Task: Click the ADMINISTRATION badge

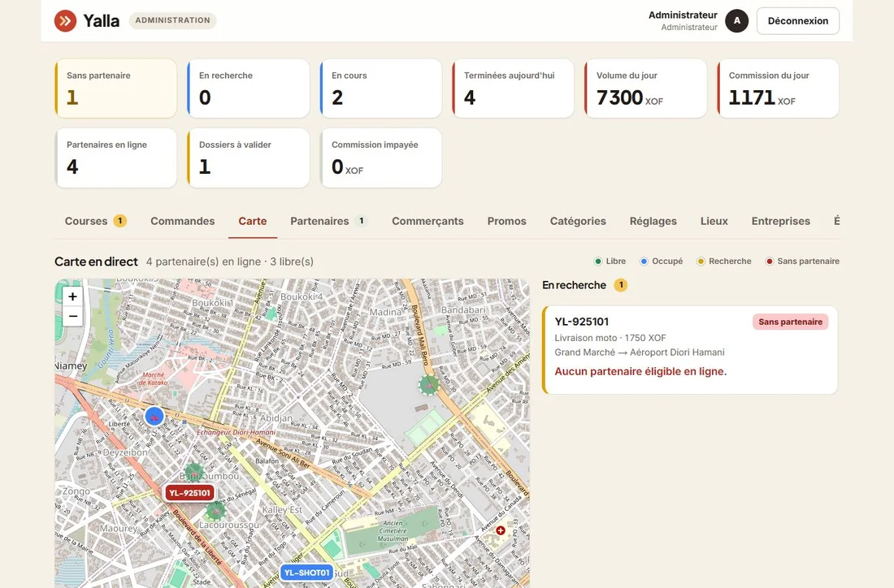Action: pos(173,20)
